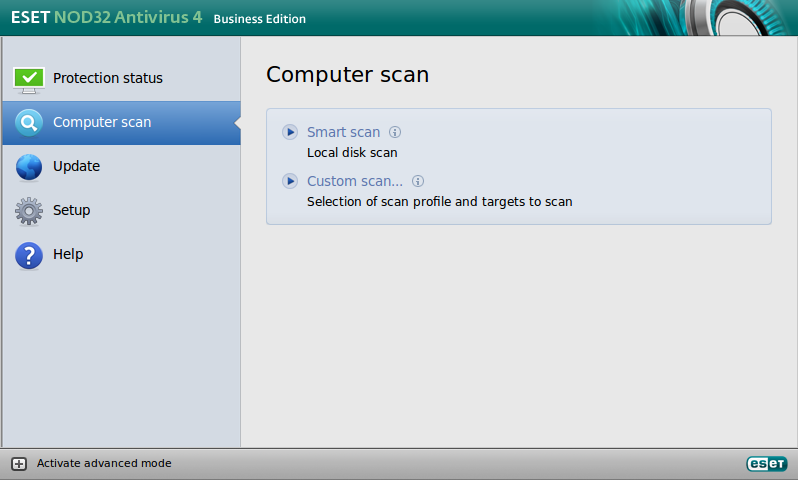Image resolution: width=798 pixels, height=480 pixels.
Task: Open the Help section
Action: click(x=122, y=255)
